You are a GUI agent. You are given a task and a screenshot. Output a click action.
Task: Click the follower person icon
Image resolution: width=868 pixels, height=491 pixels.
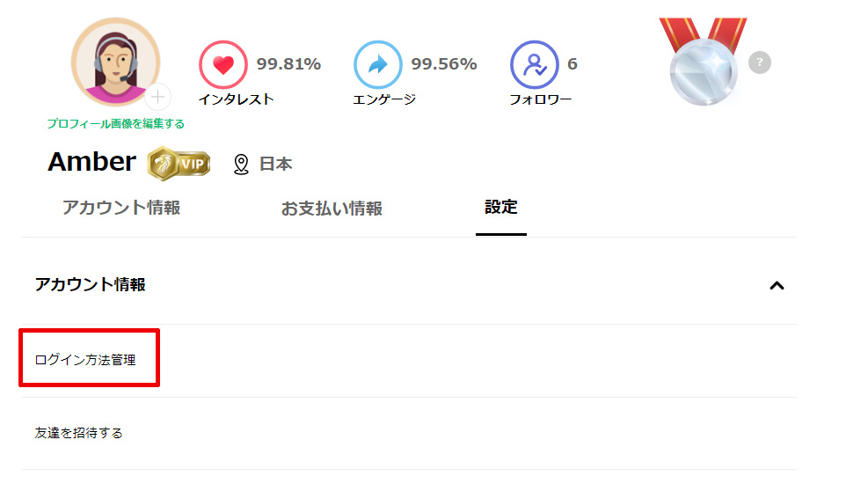pos(534,65)
